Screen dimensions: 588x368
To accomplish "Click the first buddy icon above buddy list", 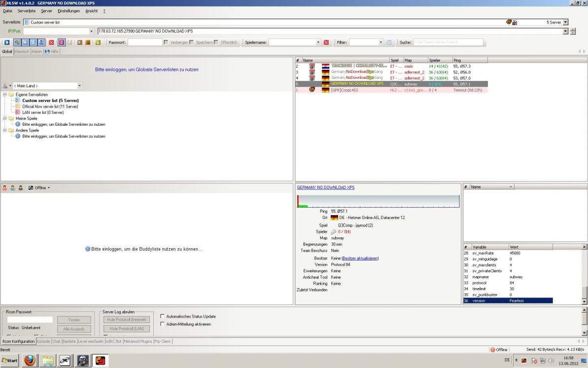I will 4,188.
